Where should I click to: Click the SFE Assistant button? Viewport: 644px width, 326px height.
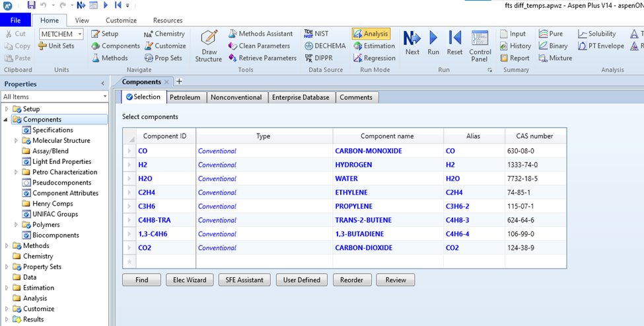click(x=244, y=280)
